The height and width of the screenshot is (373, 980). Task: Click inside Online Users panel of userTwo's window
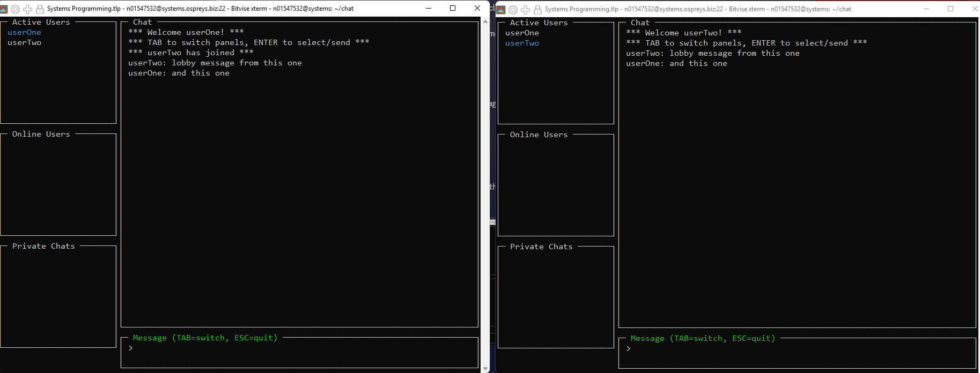click(x=556, y=186)
